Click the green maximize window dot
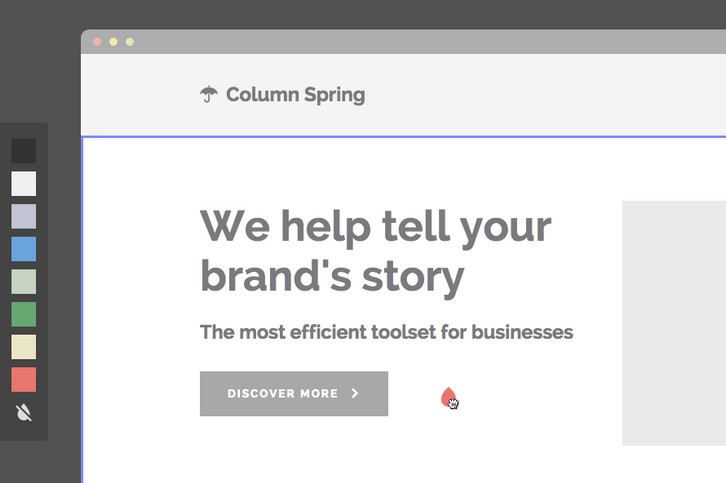 (130, 42)
